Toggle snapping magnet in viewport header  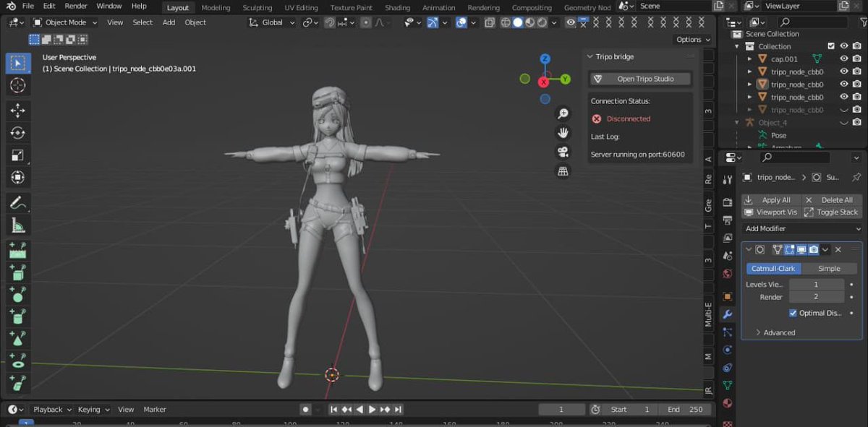330,22
